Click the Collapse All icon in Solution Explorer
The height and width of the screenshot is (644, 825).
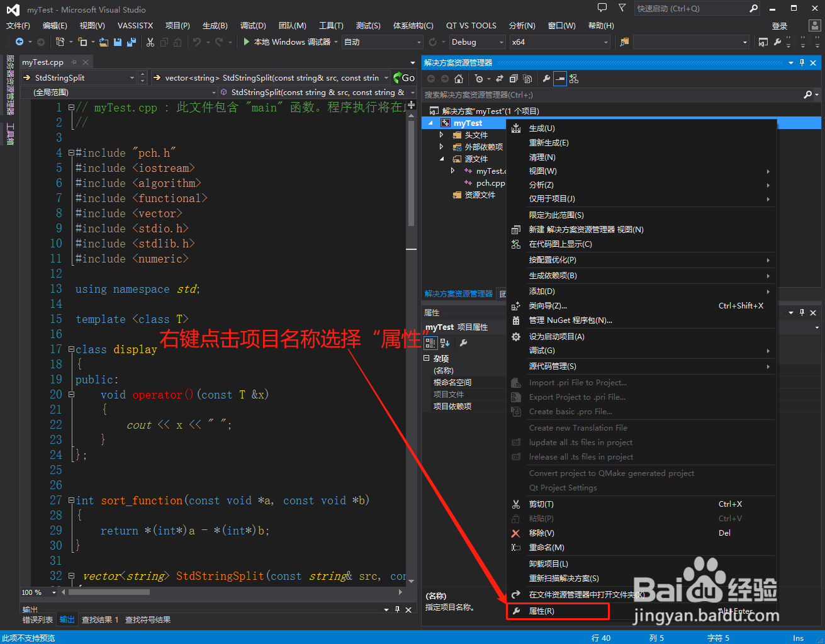pos(514,79)
